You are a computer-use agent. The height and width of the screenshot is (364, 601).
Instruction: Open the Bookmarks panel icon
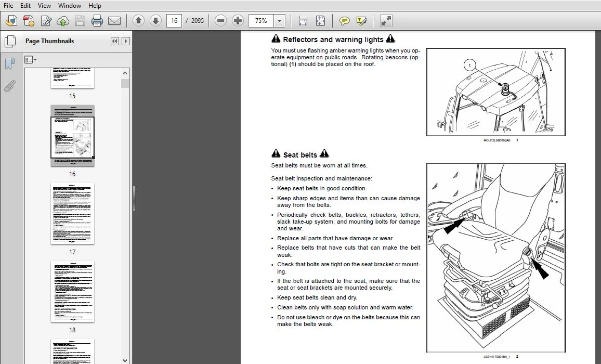(x=9, y=63)
